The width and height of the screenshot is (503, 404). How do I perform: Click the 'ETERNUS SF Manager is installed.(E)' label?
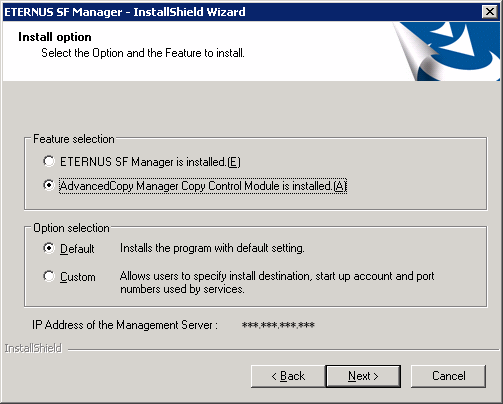coord(150,162)
